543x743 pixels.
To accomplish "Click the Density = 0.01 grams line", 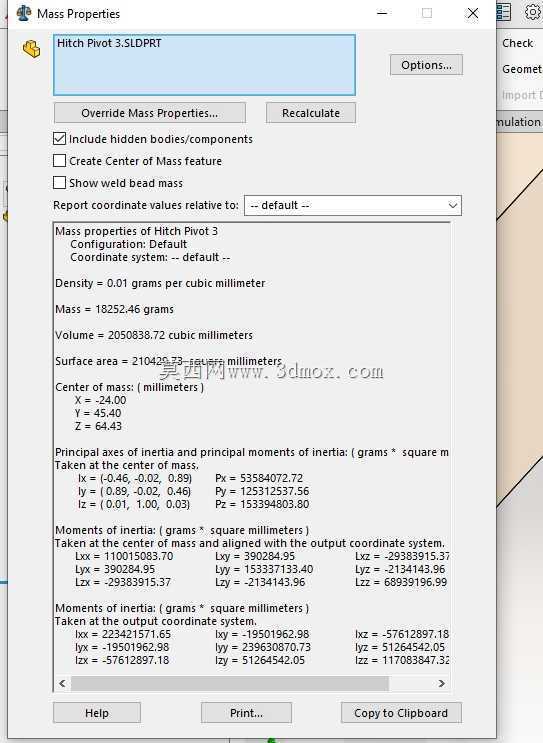I will click(160, 283).
